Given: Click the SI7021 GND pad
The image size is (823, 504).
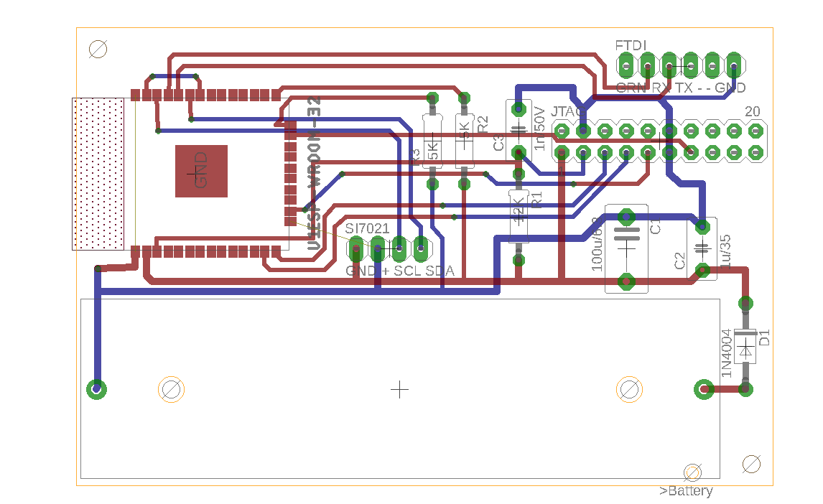Looking at the screenshot, I should click(x=355, y=249).
